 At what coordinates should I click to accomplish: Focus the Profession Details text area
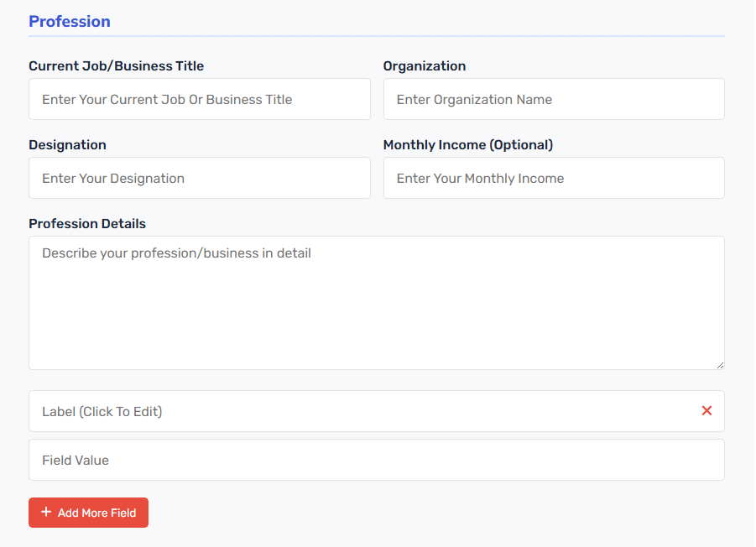376,303
